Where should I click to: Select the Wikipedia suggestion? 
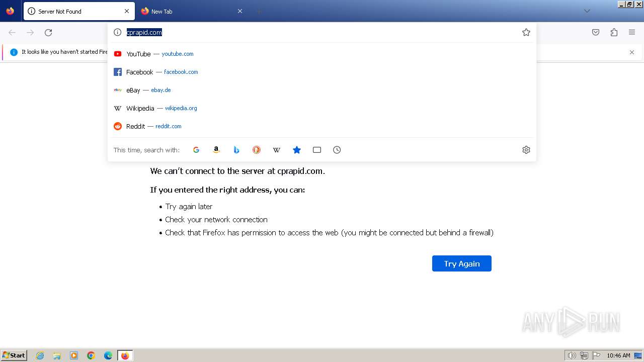[322, 108]
